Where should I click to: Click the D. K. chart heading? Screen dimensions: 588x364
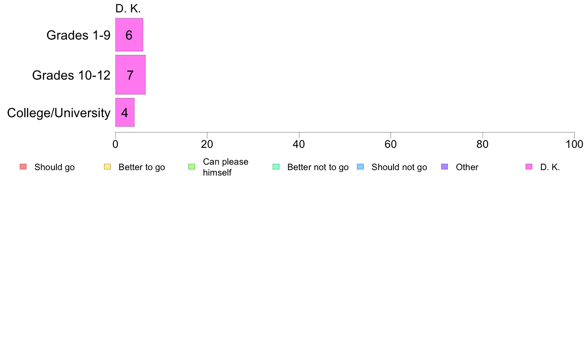128,8
